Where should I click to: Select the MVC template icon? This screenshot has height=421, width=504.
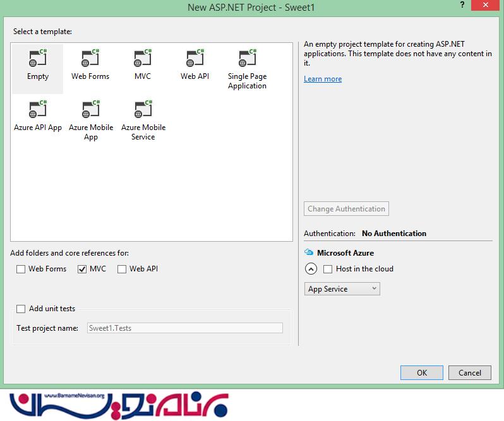143,59
